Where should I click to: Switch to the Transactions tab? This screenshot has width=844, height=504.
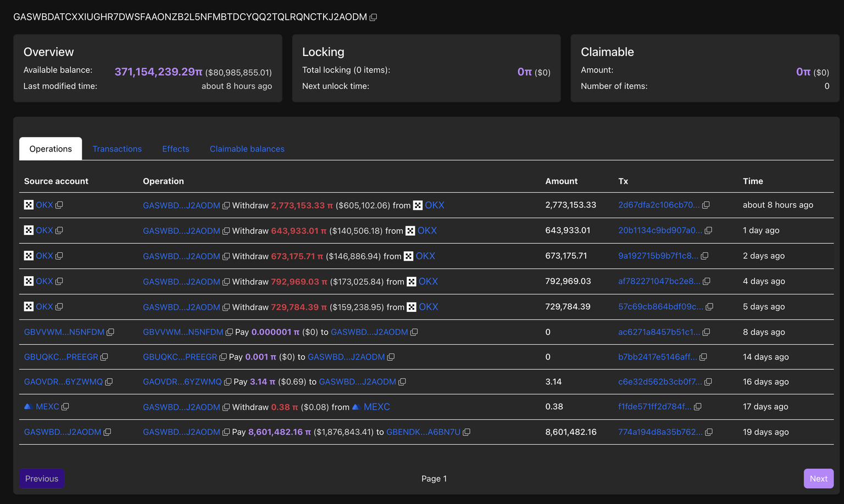(x=117, y=148)
